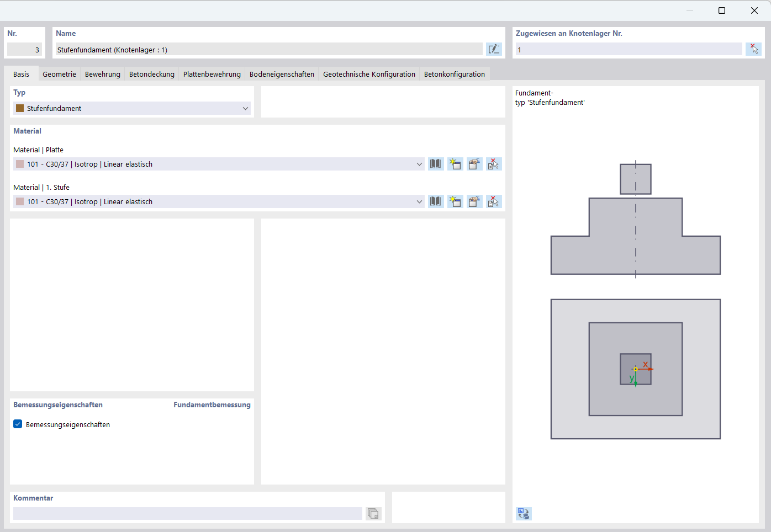Create new material for Material | Platte

[x=455, y=164]
